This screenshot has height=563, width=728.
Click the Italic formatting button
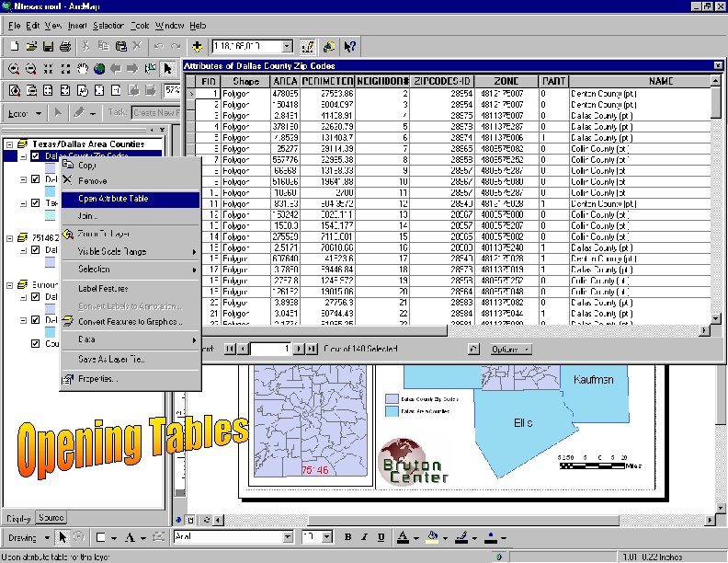(365, 537)
